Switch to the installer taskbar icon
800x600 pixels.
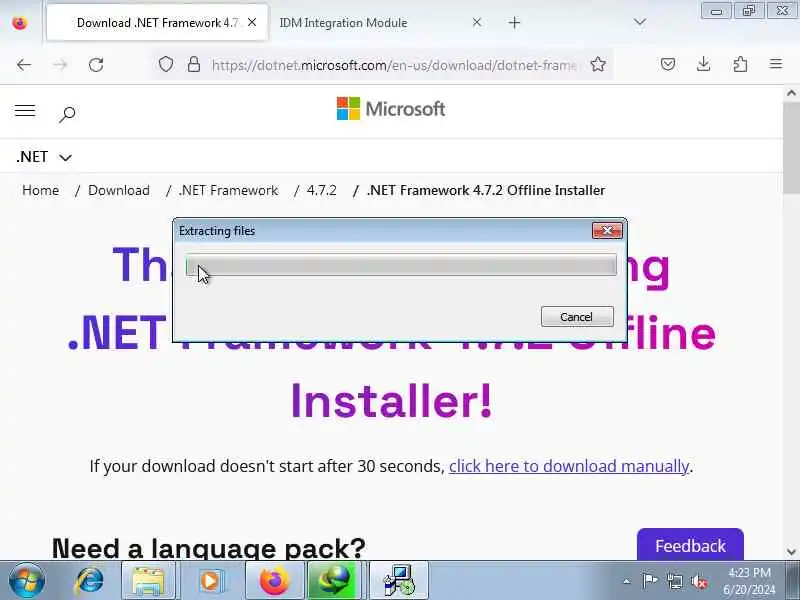(398, 580)
